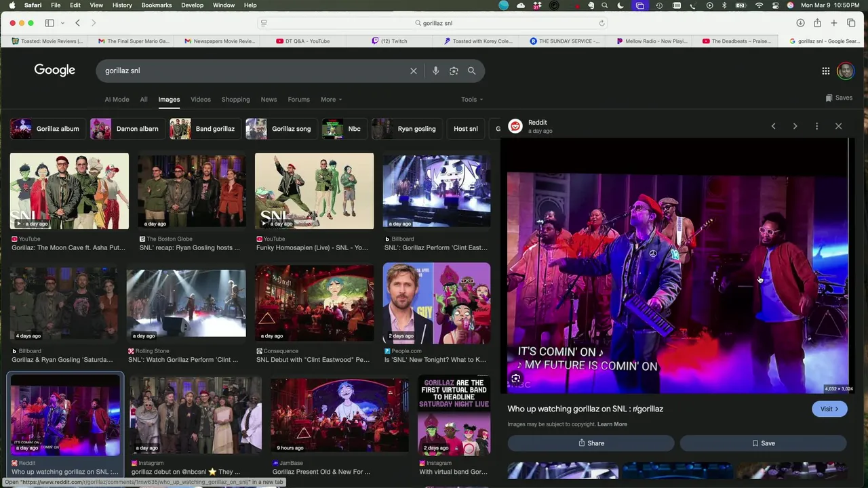Clear the search box with the X icon
The height and width of the screenshot is (488, 868).
414,70
